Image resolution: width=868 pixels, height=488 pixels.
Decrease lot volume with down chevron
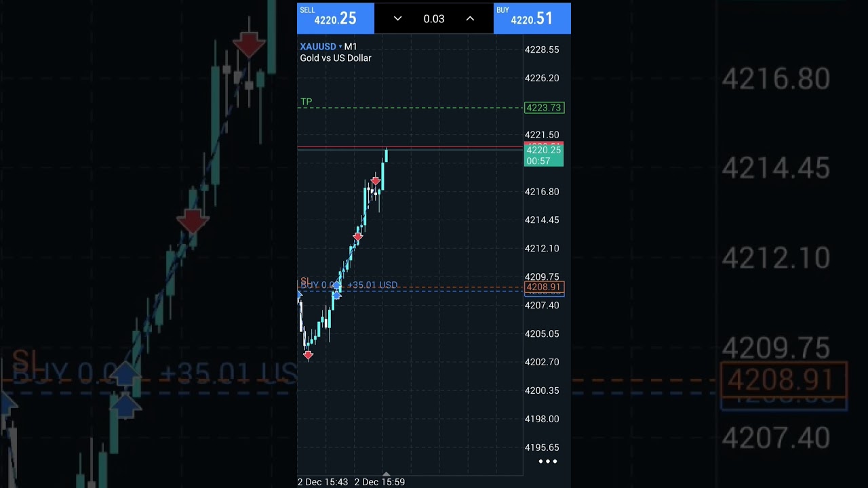(x=398, y=18)
